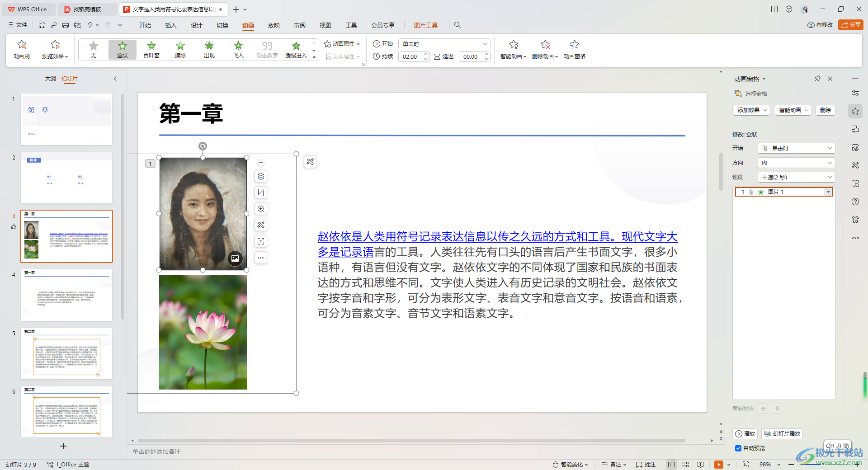Open the 切换 (Transitions) ribbon tab
Viewport: 868px width, 470px height.
(x=222, y=25)
